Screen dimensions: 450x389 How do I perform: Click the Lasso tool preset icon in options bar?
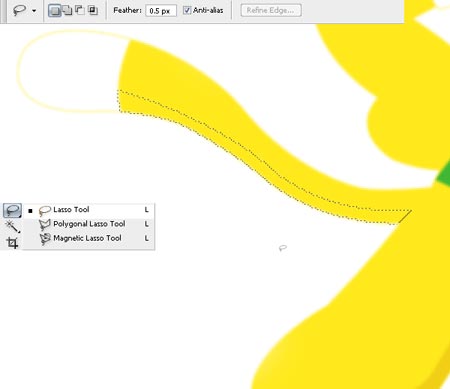tap(20, 10)
